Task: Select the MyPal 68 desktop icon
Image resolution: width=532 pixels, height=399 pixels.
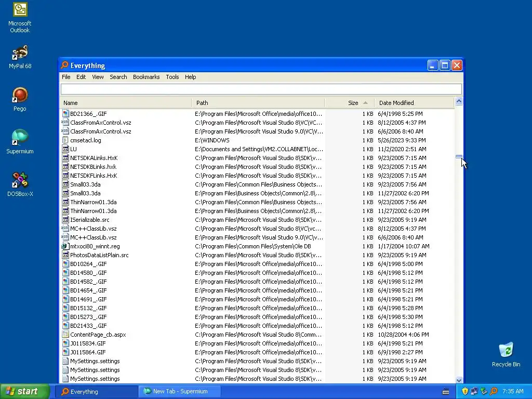Action: click(x=20, y=57)
